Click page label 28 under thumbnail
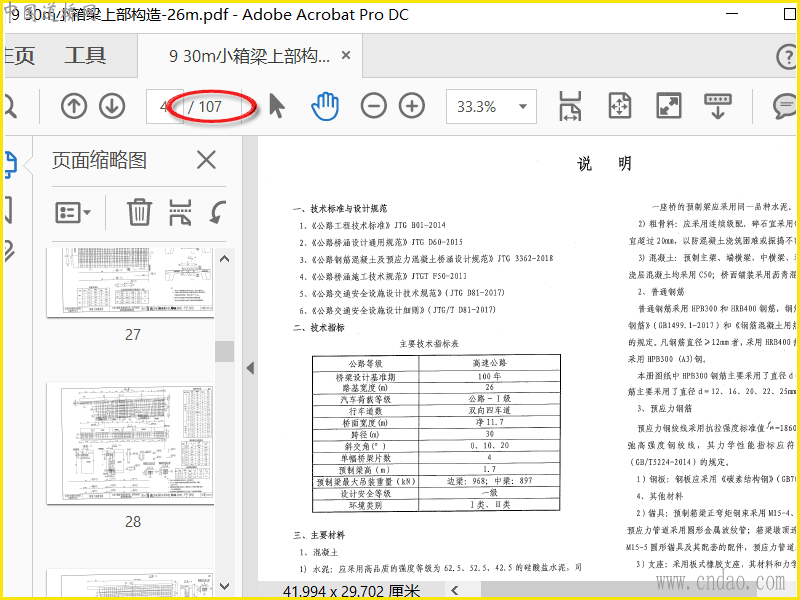Image resolution: width=800 pixels, height=600 pixels. pos(133,521)
